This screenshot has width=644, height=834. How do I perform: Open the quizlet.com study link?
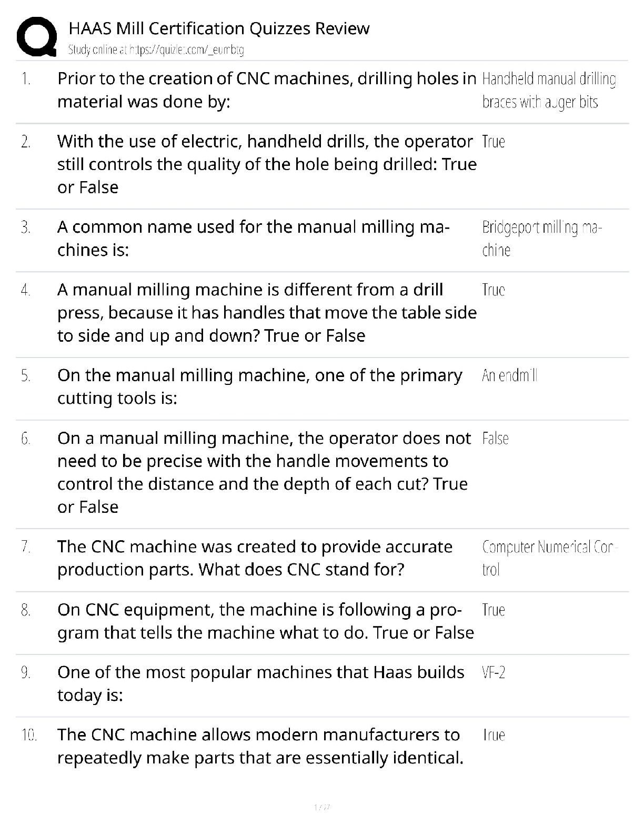point(156,50)
